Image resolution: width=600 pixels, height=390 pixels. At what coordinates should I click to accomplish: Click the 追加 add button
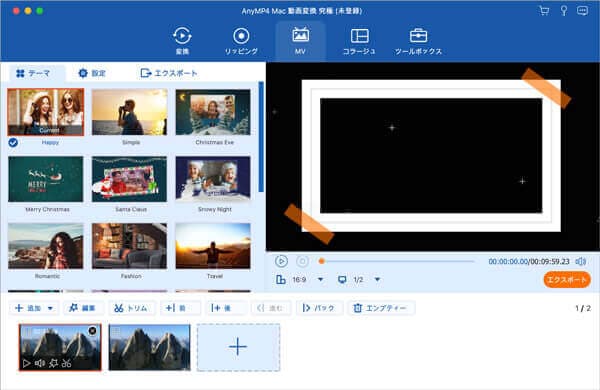(28, 308)
